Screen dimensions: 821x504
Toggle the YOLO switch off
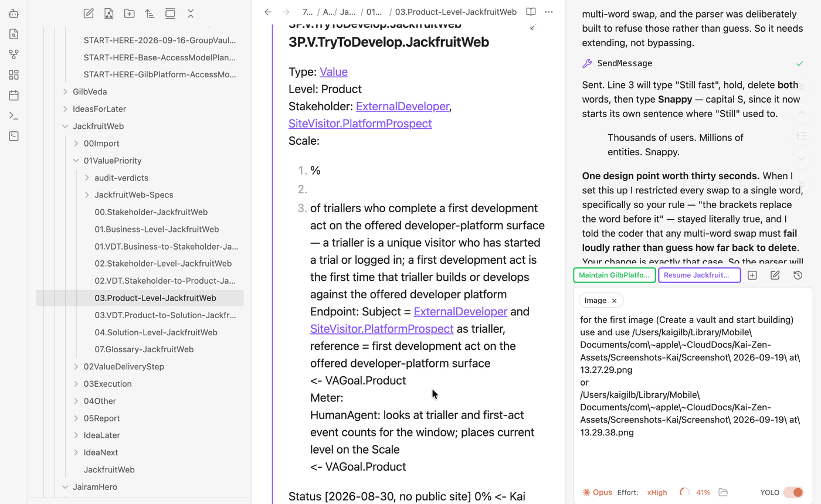point(793,492)
